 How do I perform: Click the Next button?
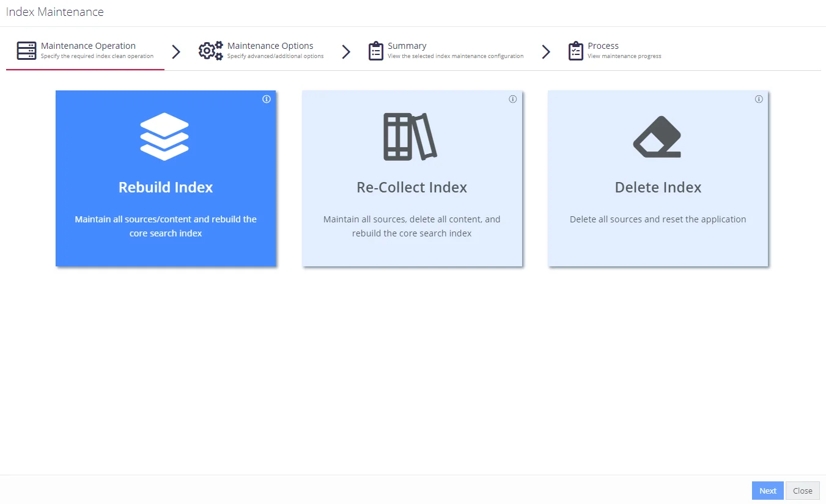coord(768,491)
